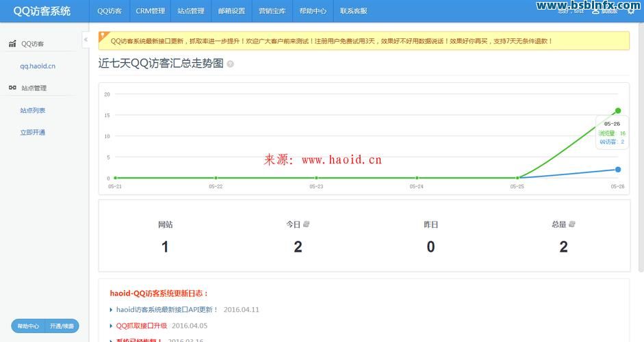Open the 邮箱设置 navigation tab
644x342 pixels.
231,11
